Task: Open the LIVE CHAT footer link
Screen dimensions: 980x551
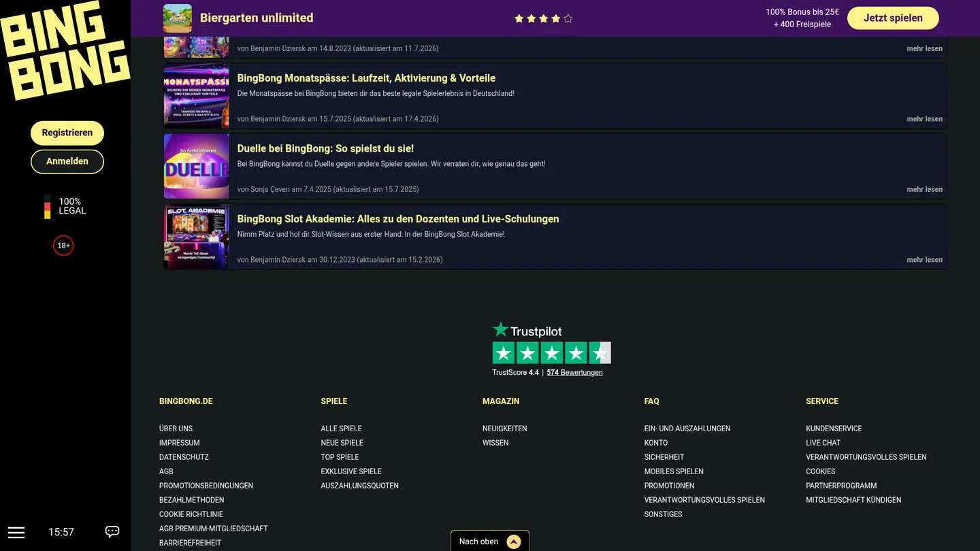Action: (823, 443)
